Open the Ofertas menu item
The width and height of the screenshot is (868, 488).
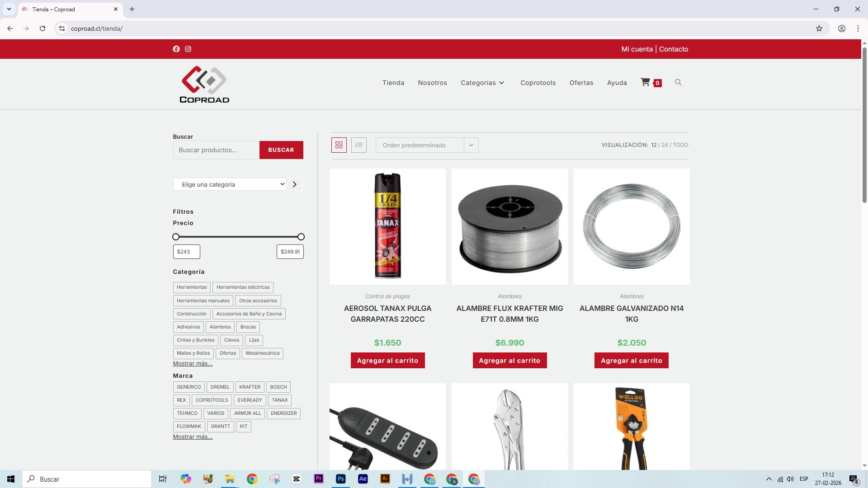(x=581, y=83)
